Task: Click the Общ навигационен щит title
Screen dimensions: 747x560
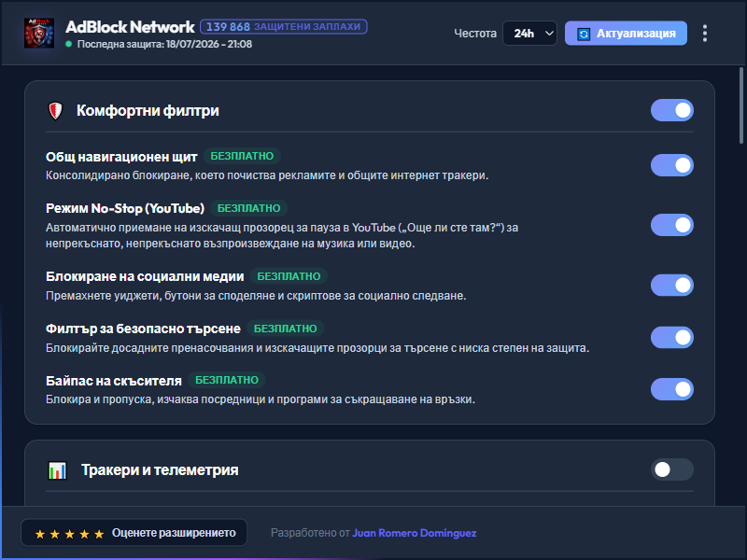Action: pos(121,157)
